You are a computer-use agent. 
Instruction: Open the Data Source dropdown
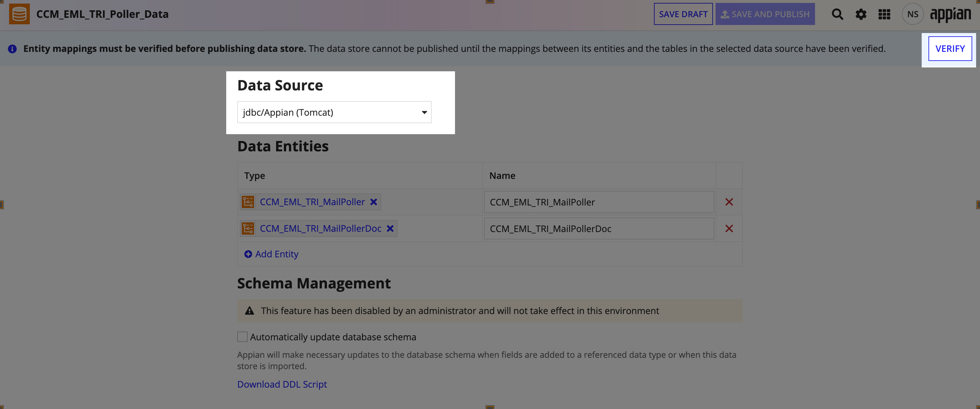tap(334, 112)
